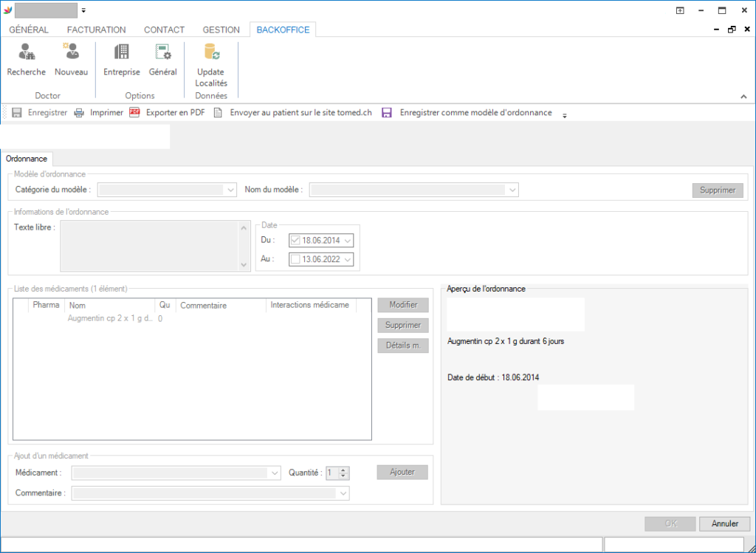Viewport: 756px width, 553px height.
Task: Click Enregistrer comme modèle d'ordonnance
Action: tap(467, 113)
